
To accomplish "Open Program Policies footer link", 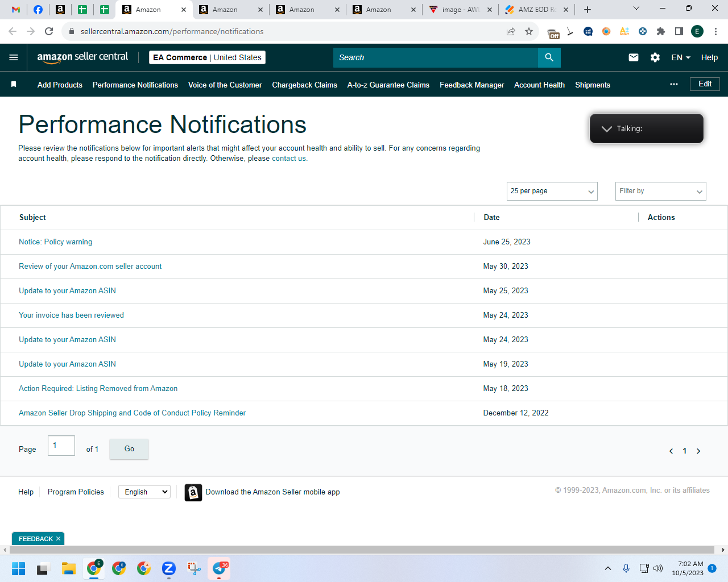I will [x=76, y=492].
